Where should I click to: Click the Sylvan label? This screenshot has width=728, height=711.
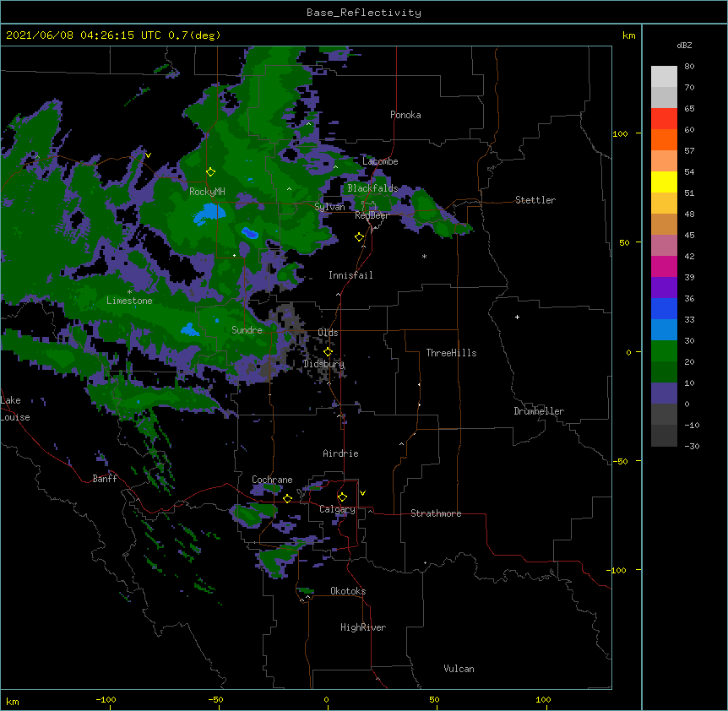[329, 207]
